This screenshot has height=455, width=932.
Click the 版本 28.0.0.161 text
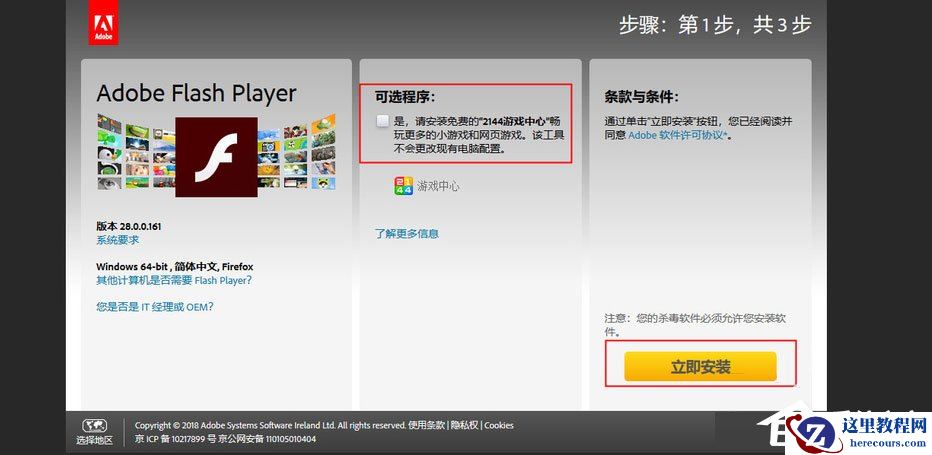click(128, 227)
